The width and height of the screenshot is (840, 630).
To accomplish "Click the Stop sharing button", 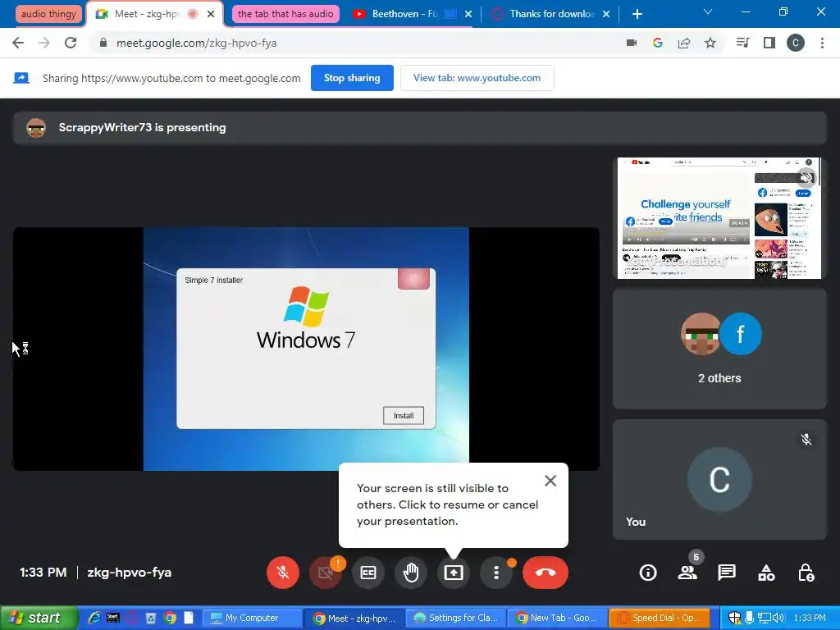I will click(x=352, y=78).
